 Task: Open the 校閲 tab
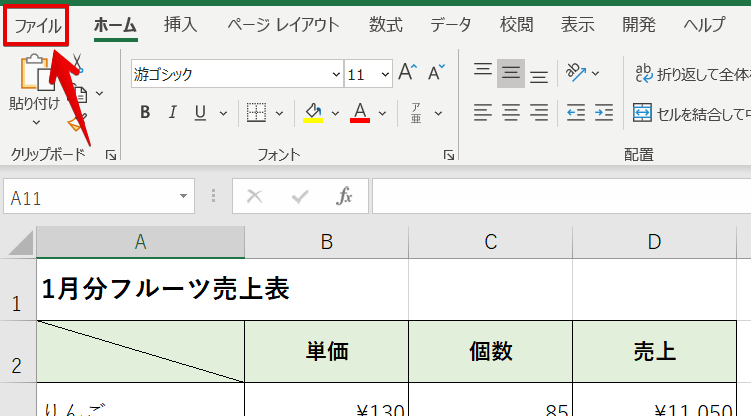click(516, 25)
